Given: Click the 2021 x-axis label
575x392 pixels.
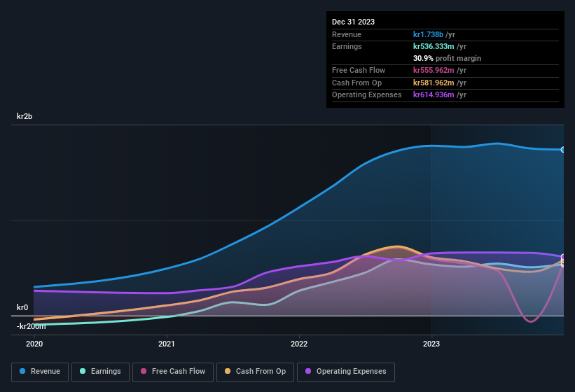Looking at the screenshot, I should click(167, 344).
